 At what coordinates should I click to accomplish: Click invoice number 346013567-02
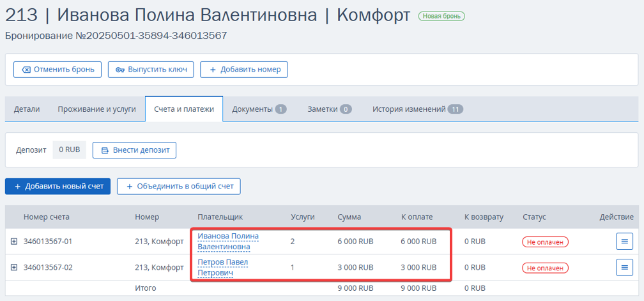coord(48,267)
